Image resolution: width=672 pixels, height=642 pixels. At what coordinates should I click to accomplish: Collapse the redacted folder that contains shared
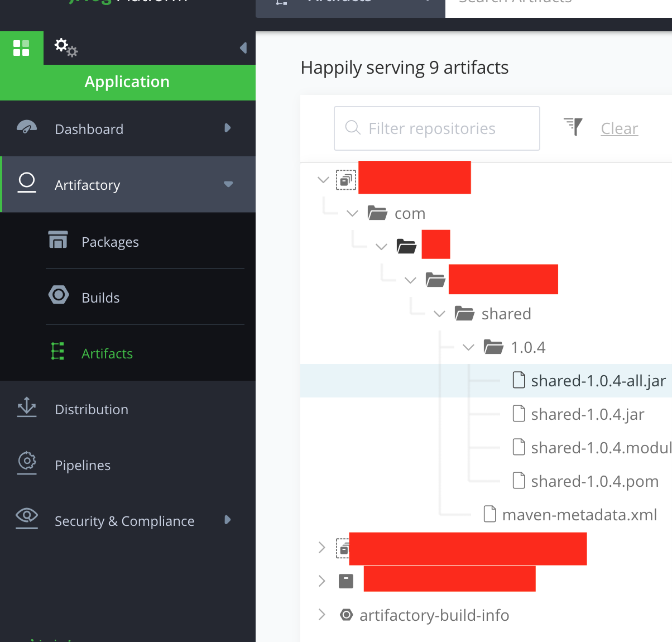tap(410, 280)
